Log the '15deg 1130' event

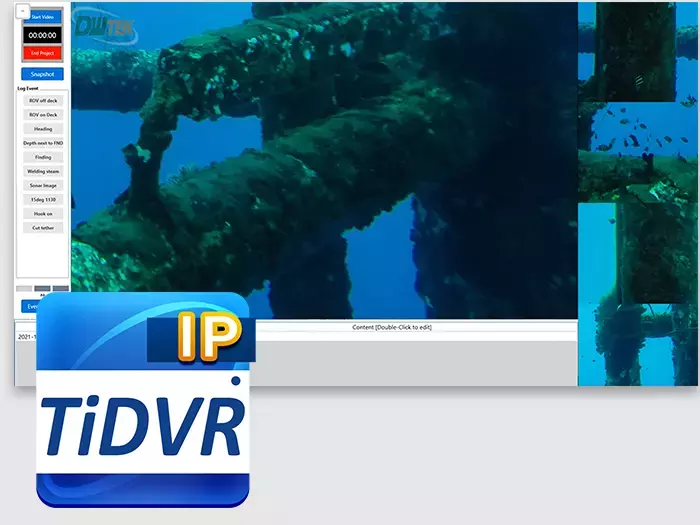point(43,200)
